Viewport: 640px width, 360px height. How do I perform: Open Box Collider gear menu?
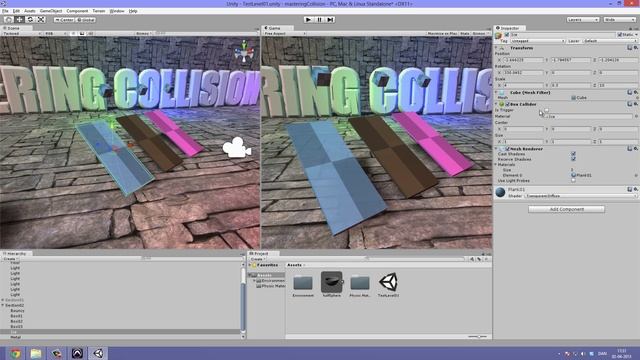pyautogui.click(x=636, y=104)
